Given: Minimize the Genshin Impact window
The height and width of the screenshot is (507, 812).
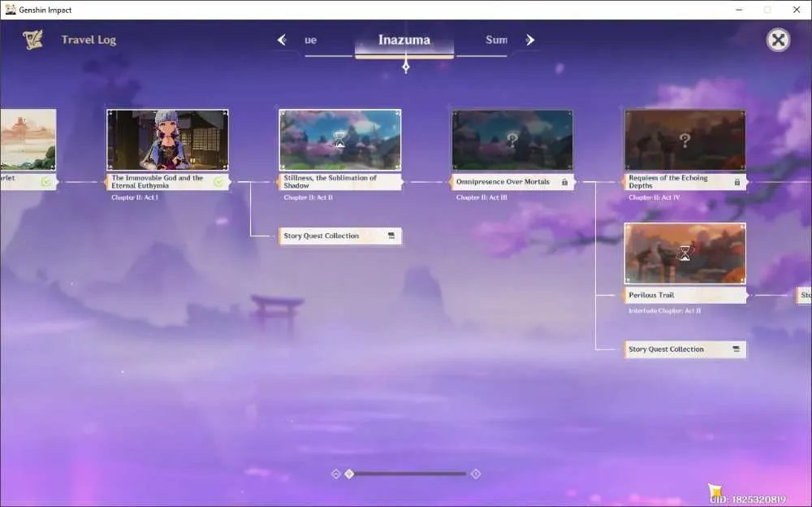Looking at the screenshot, I should [739, 9].
